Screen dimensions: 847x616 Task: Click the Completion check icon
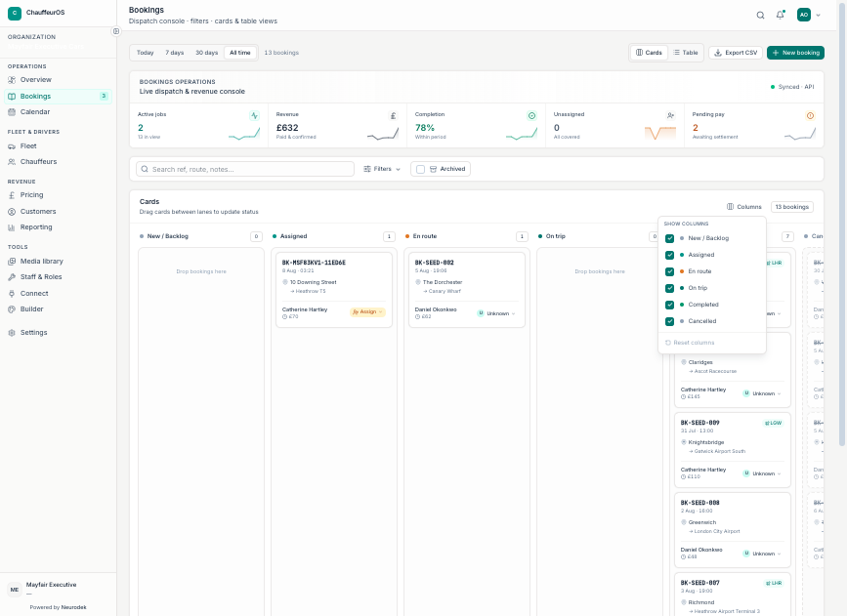tap(531, 115)
